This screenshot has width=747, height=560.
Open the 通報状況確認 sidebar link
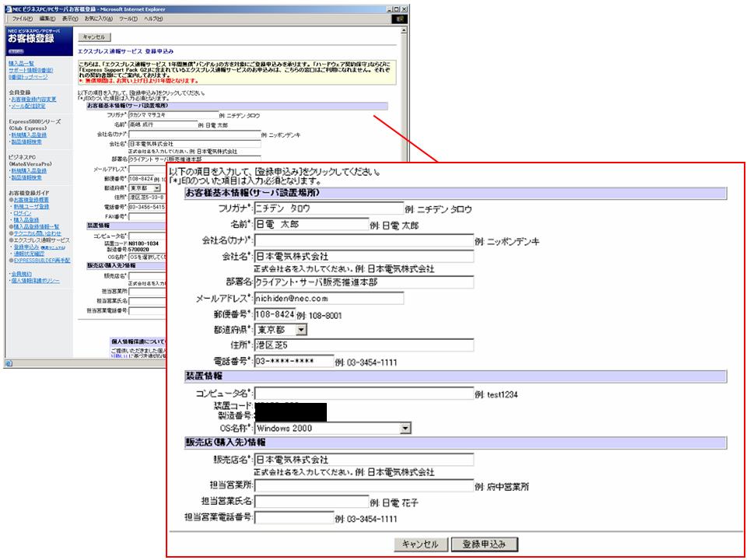pos(29,254)
